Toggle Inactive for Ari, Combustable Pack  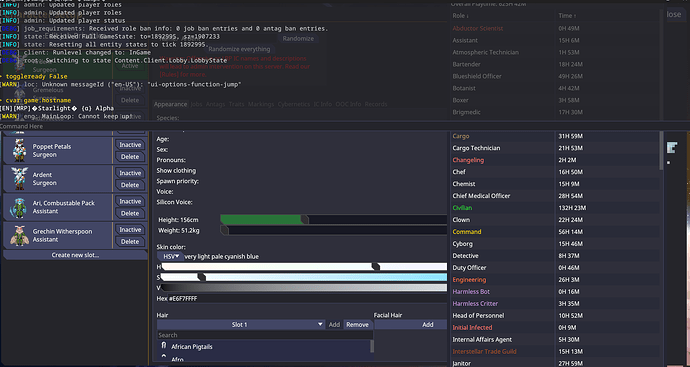coord(130,201)
